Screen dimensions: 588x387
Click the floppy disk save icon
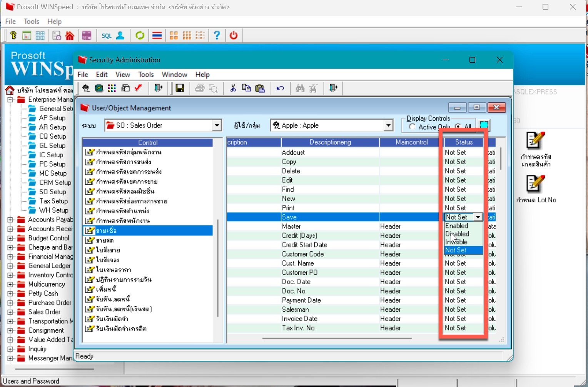point(179,88)
